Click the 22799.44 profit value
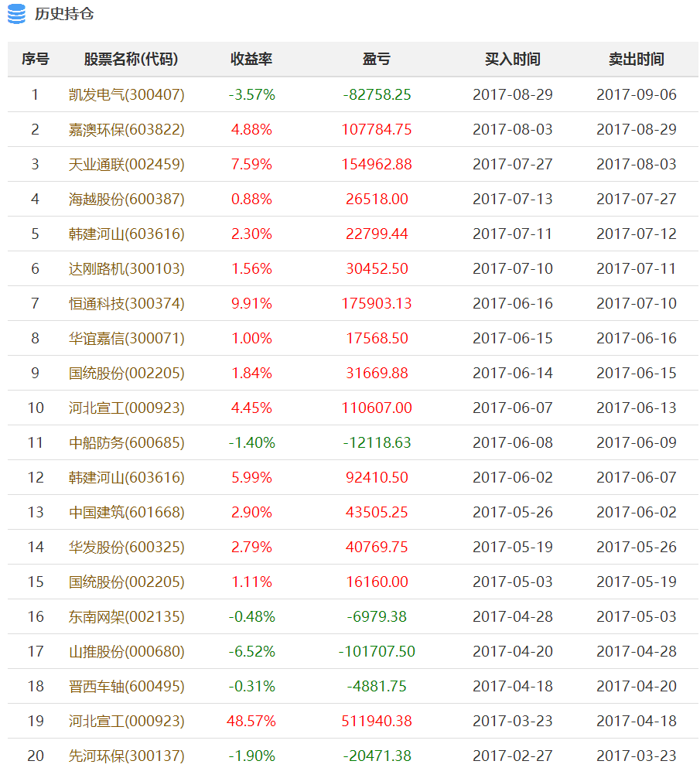The image size is (700, 778). [377, 234]
